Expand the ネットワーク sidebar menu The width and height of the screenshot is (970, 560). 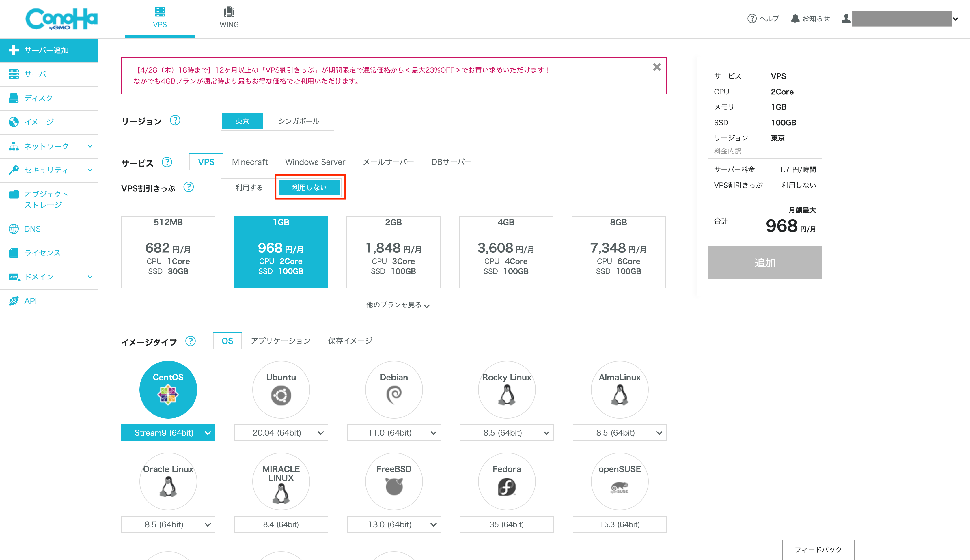click(49, 146)
